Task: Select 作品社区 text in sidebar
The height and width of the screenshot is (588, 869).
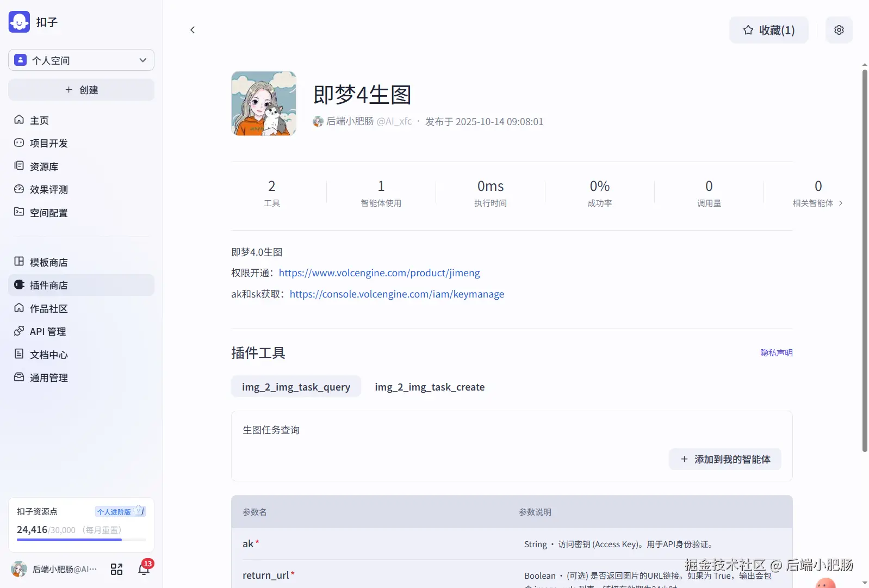Action: pyautogui.click(x=49, y=308)
